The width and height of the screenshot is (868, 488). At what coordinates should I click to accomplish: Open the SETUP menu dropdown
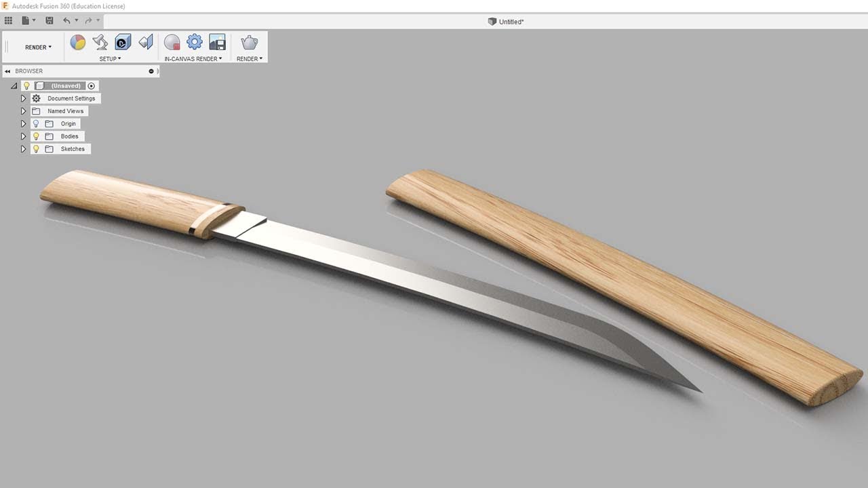pos(110,59)
